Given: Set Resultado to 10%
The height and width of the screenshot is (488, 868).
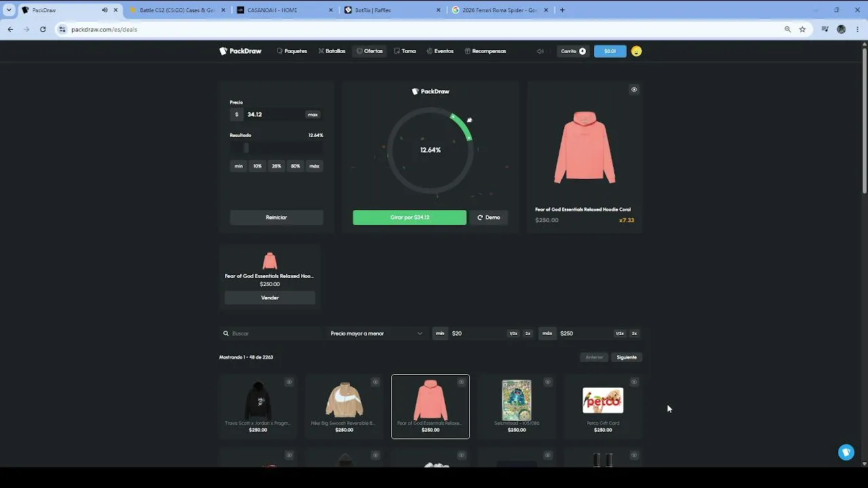Looking at the screenshot, I should (x=258, y=166).
